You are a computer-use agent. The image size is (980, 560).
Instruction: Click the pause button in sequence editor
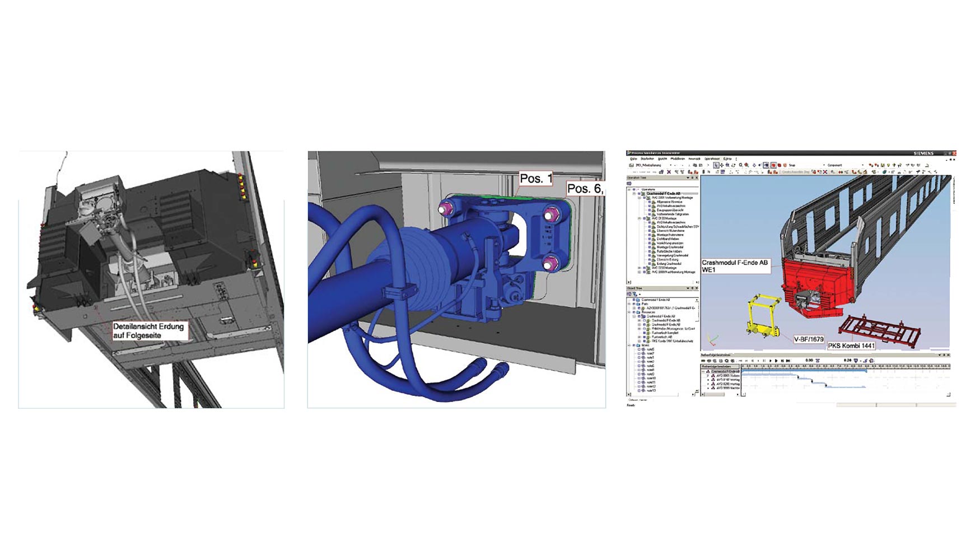tap(764, 361)
